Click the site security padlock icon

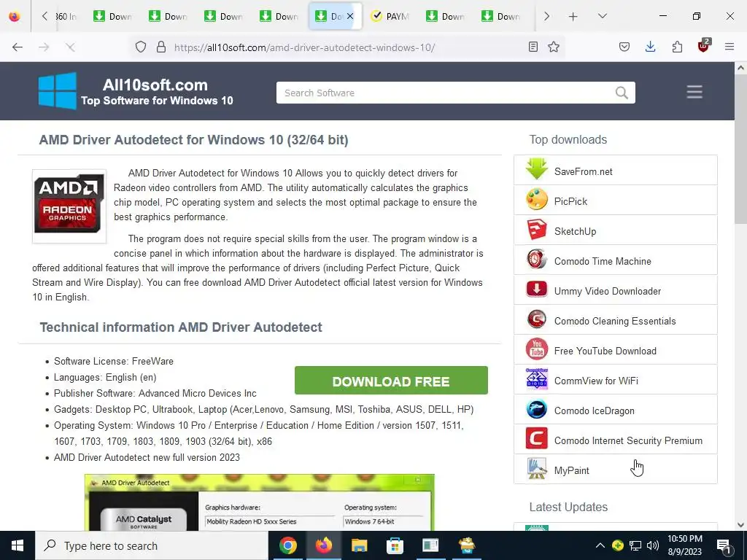click(161, 47)
